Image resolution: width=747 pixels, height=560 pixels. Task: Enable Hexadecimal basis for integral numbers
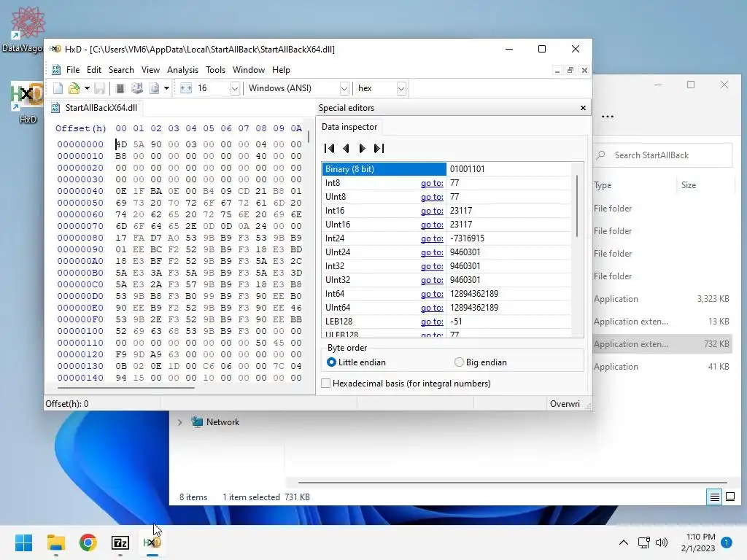407,384
